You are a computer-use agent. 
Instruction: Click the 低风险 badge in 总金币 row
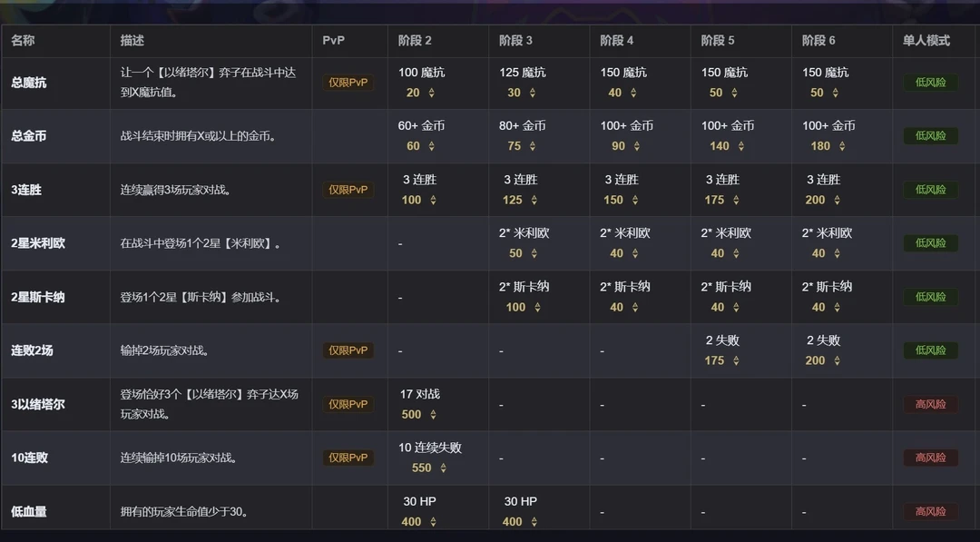(x=930, y=136)
